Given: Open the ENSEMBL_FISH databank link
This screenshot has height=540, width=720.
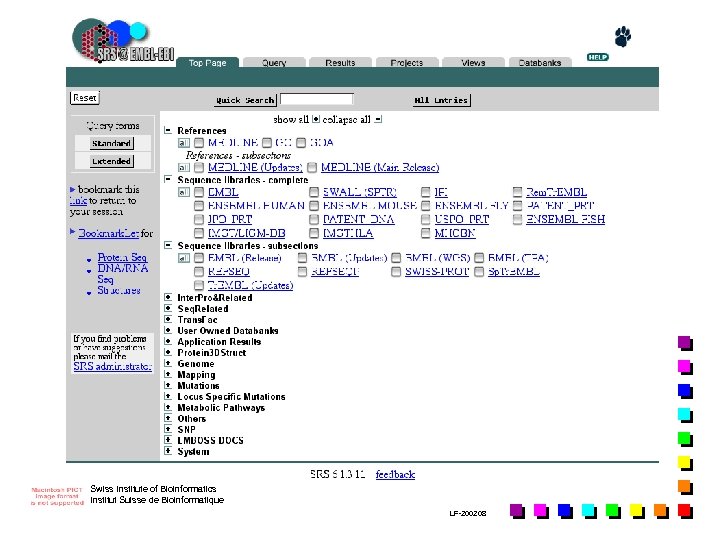Looking at the screenshot, I should [565, 219].
